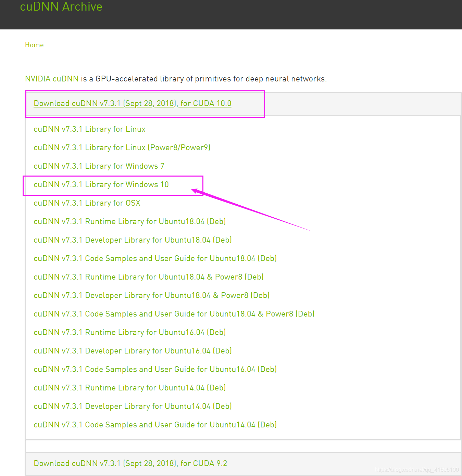Click the cuDNN Archive page title

click(61, 7)
